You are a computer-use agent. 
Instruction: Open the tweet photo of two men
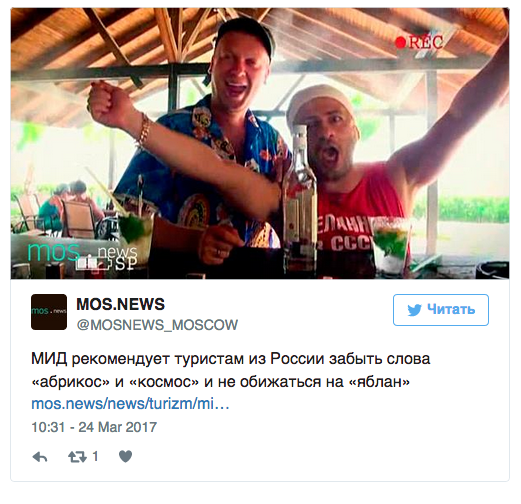coord(260,143)
